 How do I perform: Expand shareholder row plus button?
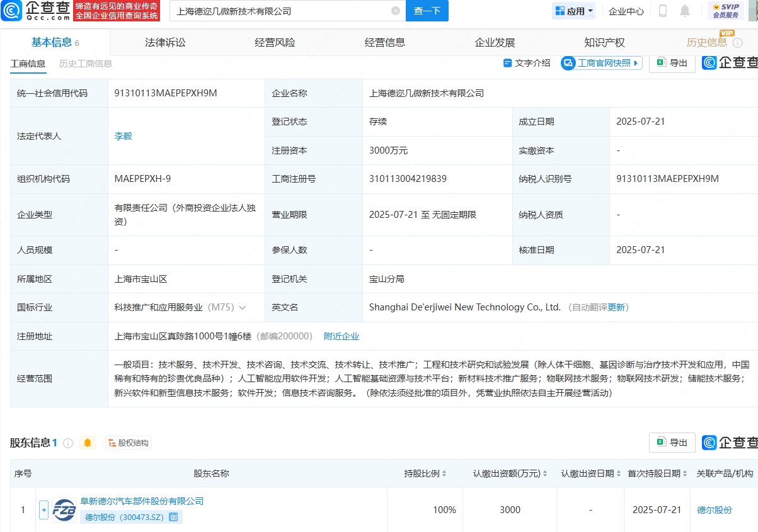click(43, 510)
